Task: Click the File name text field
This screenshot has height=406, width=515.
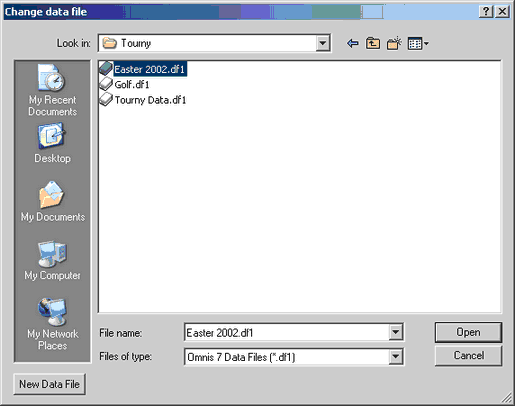Action: (287, 332)
